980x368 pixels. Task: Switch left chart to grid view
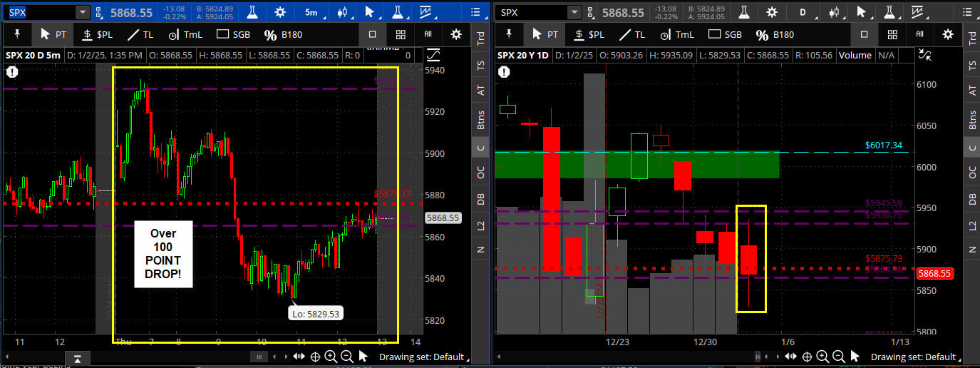[x=401, y=34]
